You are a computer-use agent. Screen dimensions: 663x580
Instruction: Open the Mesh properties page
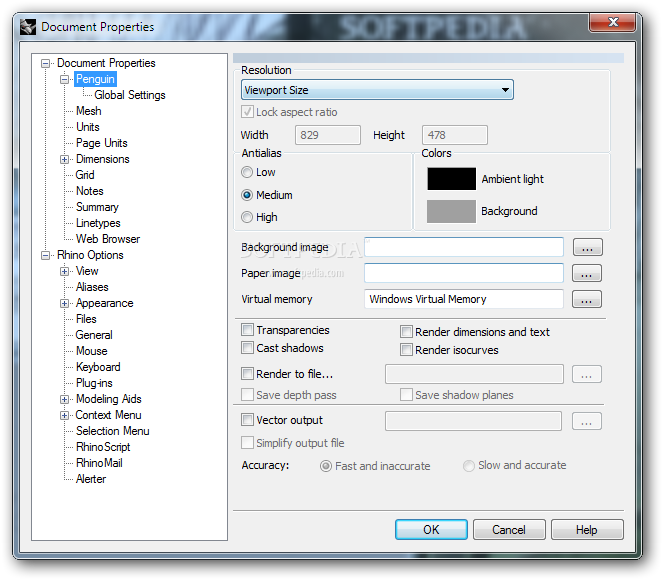click(x=88, y=111)
